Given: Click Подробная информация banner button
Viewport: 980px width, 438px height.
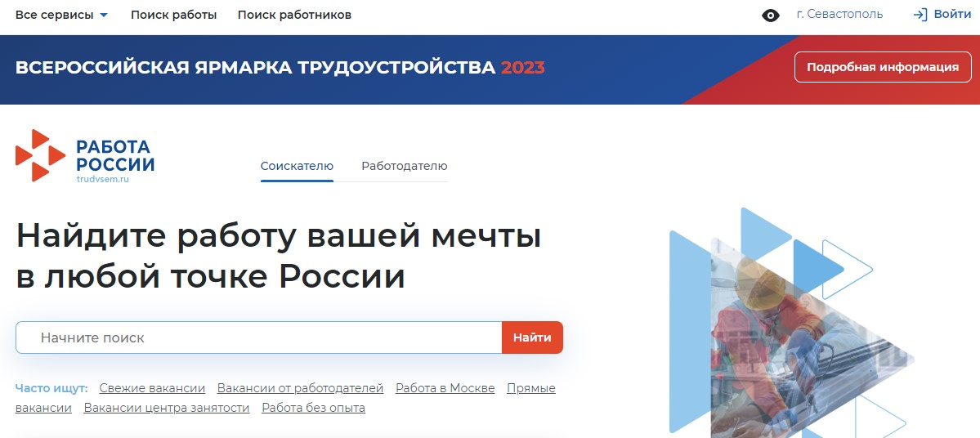Looking at the screenshot, I should pyautogui.click(x=883, y=68).
